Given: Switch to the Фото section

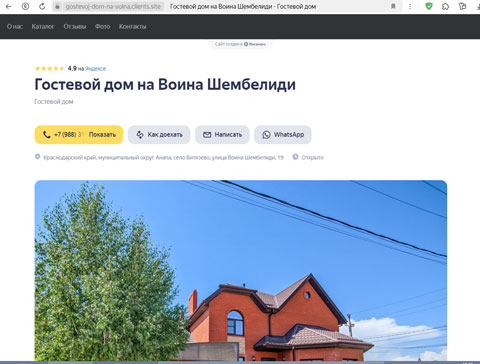Looking at the screenshot, I should [x=102, y=26].
